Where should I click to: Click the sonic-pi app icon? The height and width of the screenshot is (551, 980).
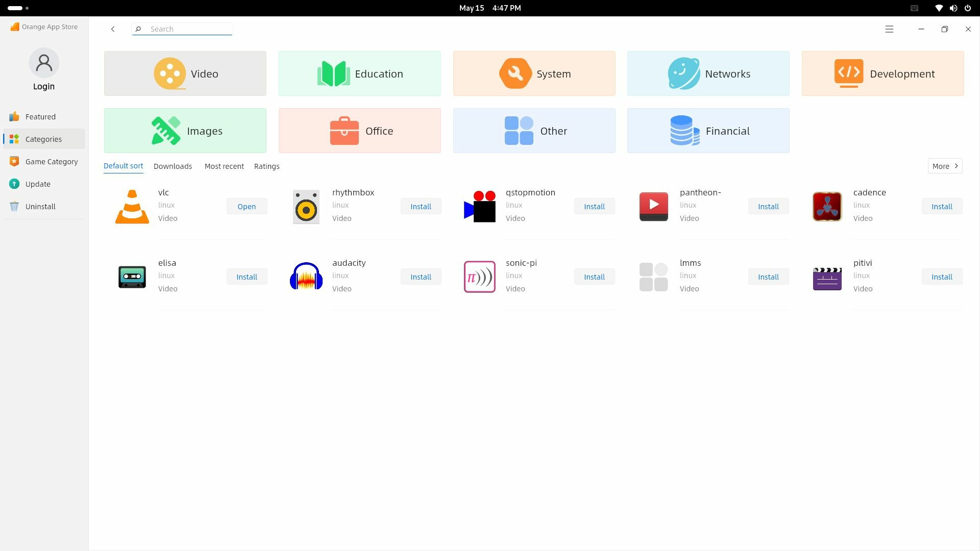pos(479,277)
